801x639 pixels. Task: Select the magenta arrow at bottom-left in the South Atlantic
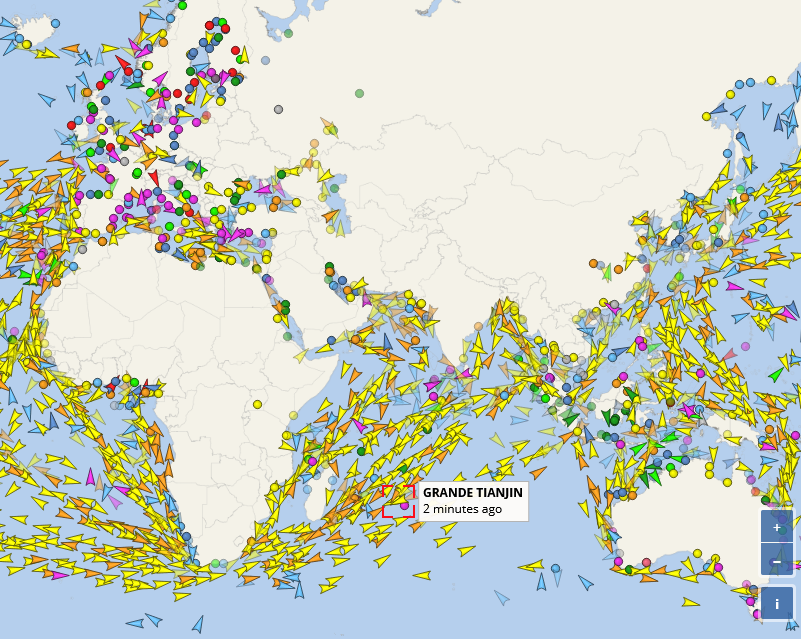(60, 575)
